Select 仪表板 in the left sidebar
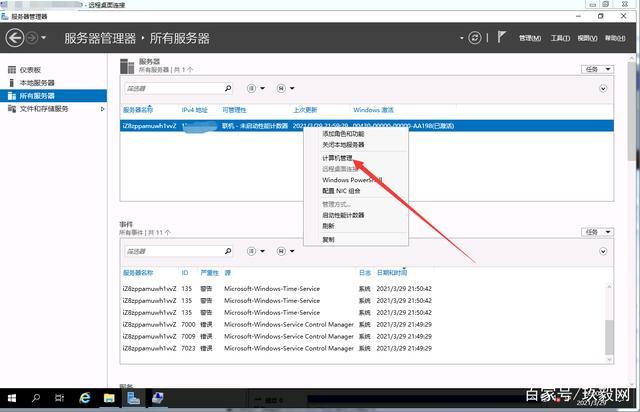 pyautogui.click(x=30, y=70)
